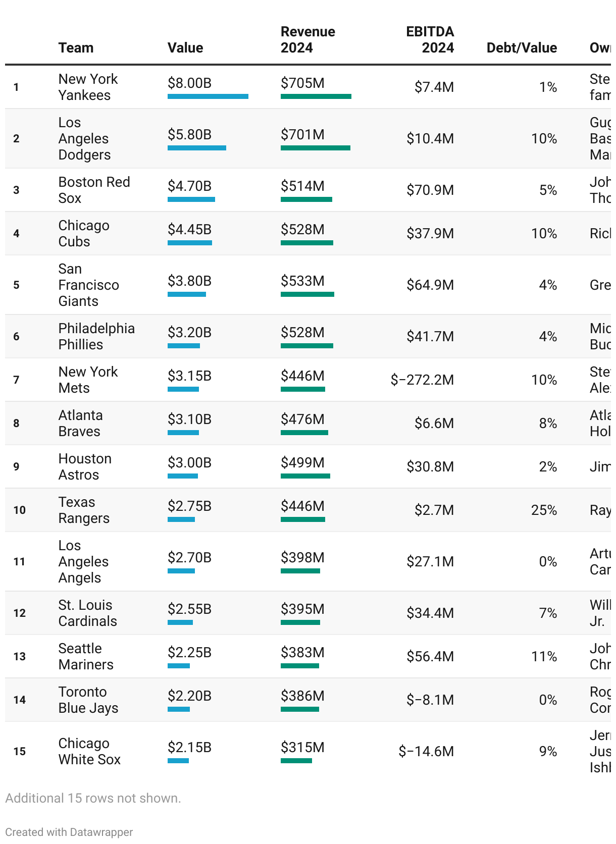The image size is (616, 844).
Task: Select the Boston Red Sox team cell
Action: pos(94,190)
